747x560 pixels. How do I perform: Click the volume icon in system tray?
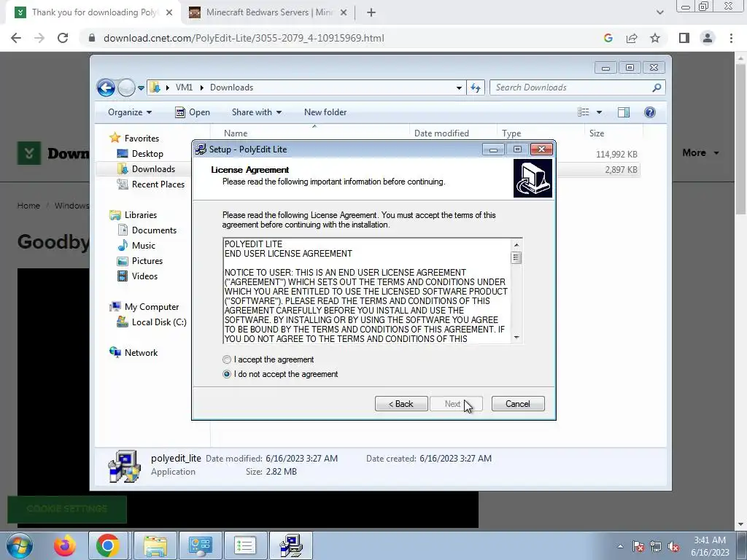coord(673,547)
